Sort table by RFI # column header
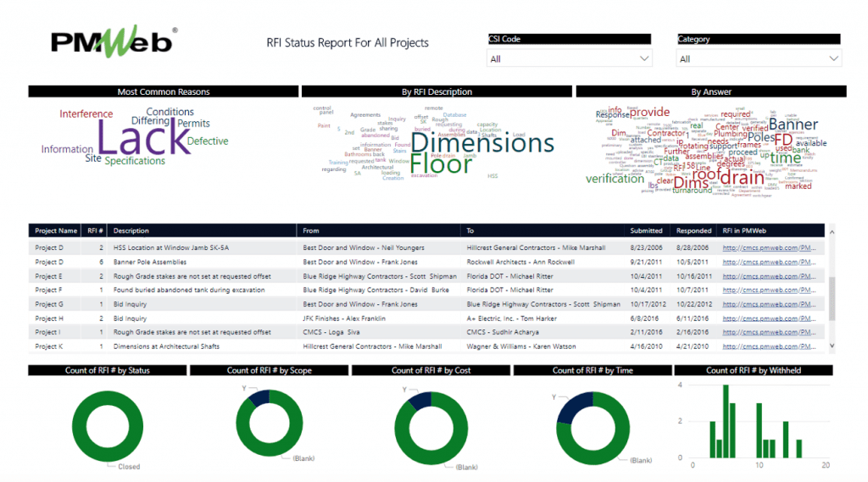The height and width of the screenshot is (482, 868). [95, 230]
